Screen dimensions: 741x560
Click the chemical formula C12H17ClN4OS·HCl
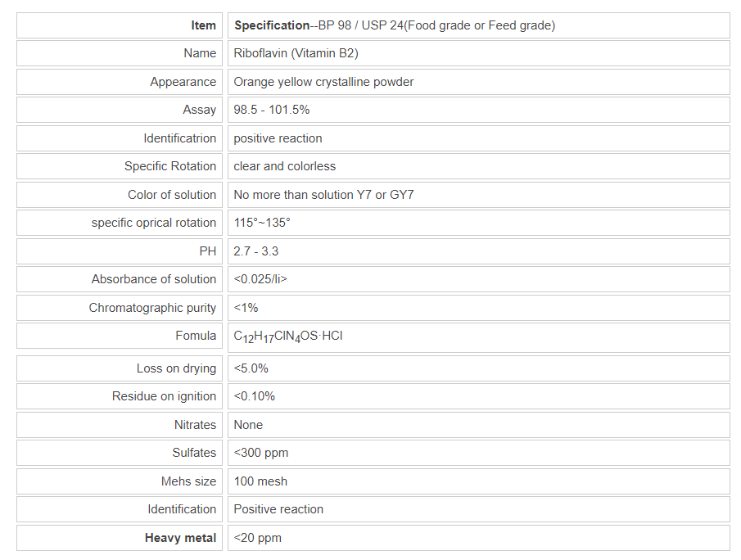pos(287,336)
